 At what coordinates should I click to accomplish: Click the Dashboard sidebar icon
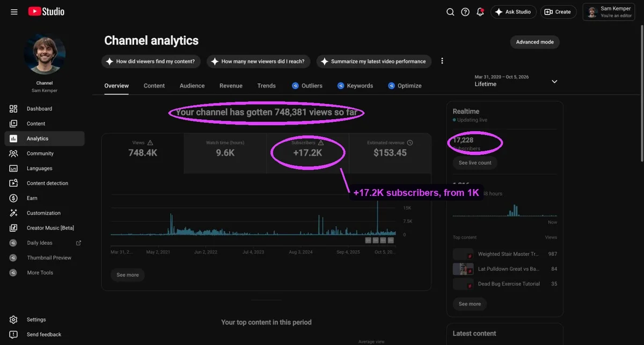[x=13, y=109]
